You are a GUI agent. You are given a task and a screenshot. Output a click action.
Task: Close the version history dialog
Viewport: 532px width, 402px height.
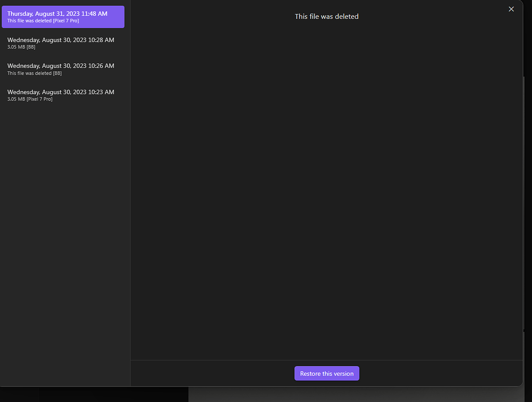point(511,9)
